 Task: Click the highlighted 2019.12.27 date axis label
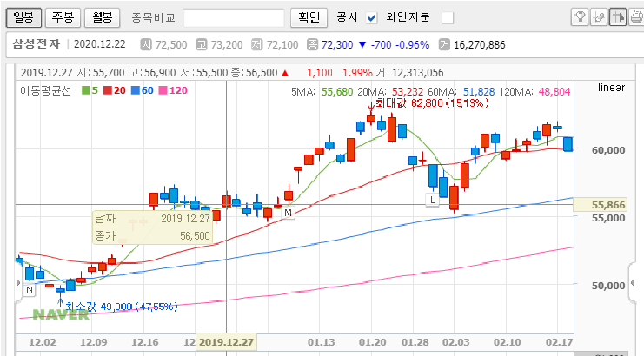point(226,342)
